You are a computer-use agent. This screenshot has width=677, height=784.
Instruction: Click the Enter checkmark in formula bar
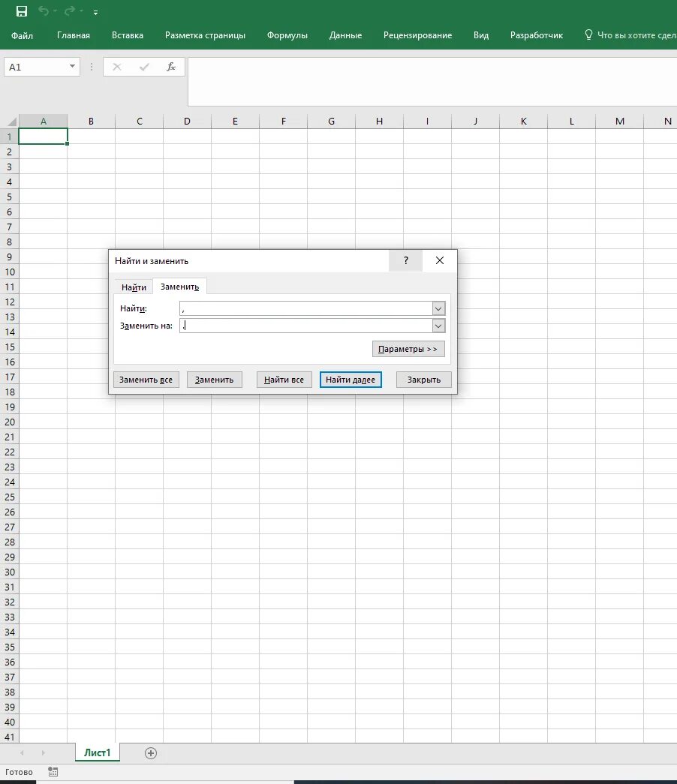pyautogui.click(x=144, y=67)
